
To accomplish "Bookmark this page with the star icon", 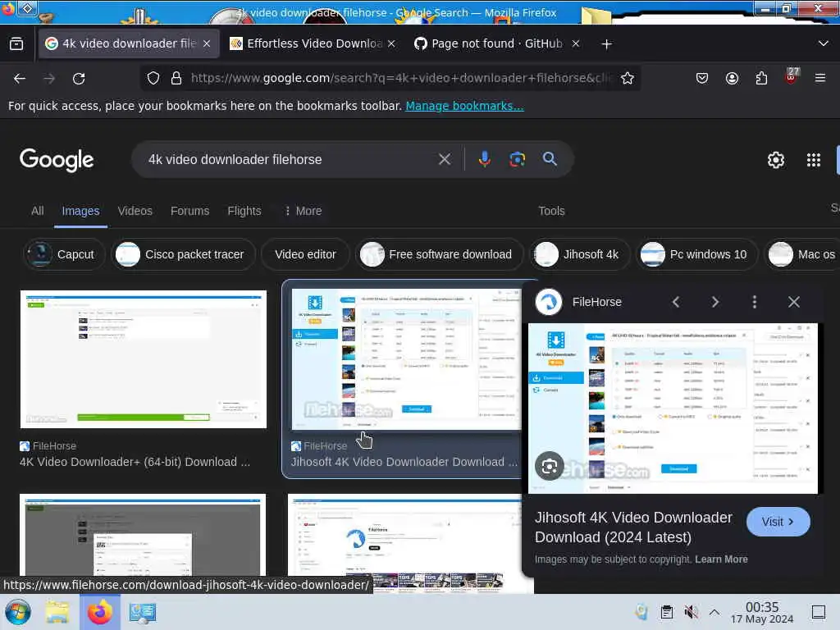I will pos(628,78).
